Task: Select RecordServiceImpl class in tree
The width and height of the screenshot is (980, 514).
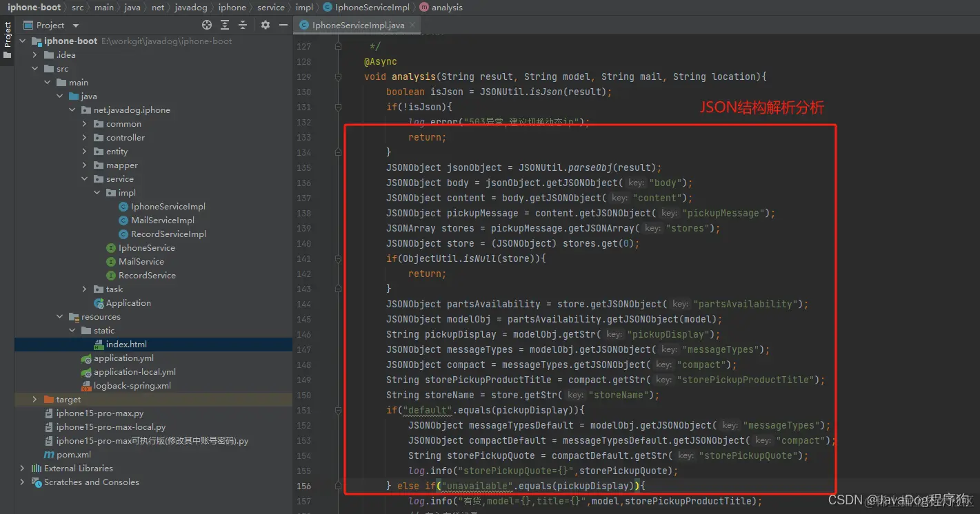Action: pyautogui.click(x=168, y=234)
